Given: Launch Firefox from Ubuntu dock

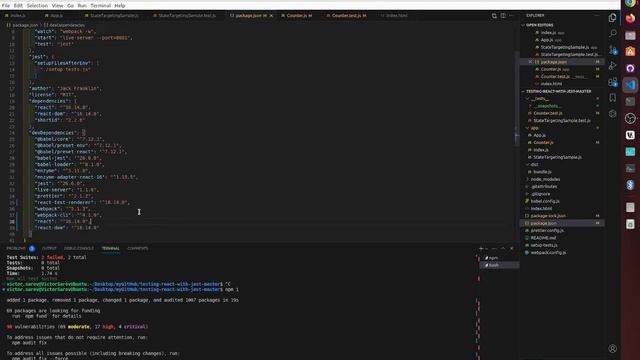Looking at the screenshot, I should coord(630,18).
